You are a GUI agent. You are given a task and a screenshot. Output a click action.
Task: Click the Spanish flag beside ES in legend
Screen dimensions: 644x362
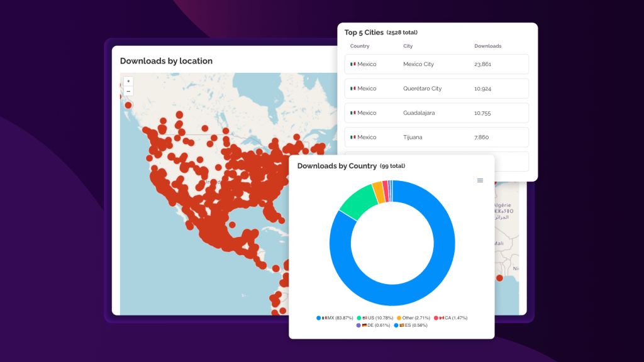pyautogui.click(x=402, y=326)
